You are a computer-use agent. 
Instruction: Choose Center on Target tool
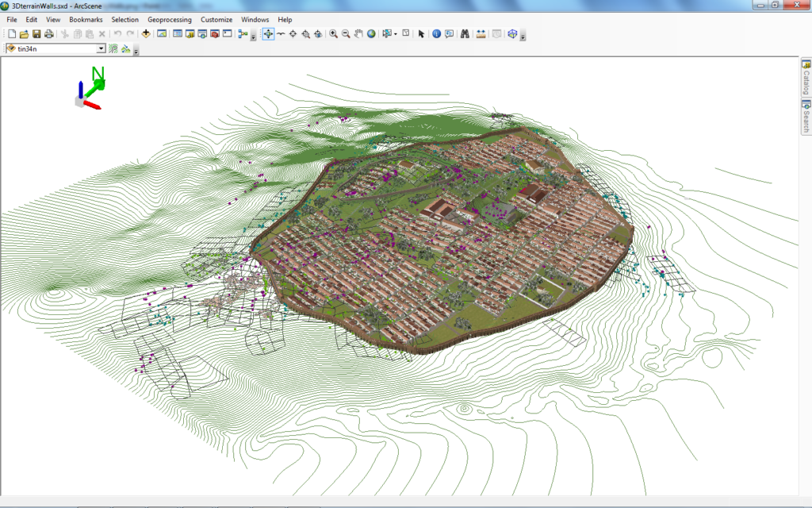[x=293, y=34]
